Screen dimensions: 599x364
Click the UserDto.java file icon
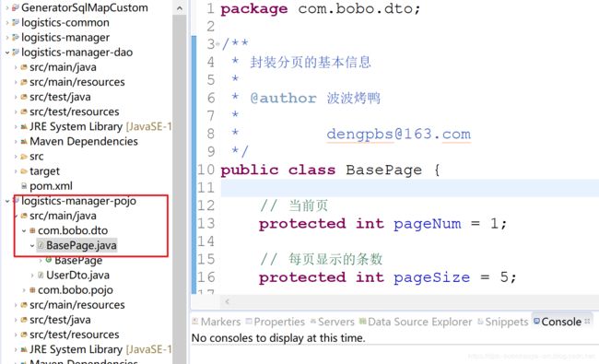tap(41, 275)
